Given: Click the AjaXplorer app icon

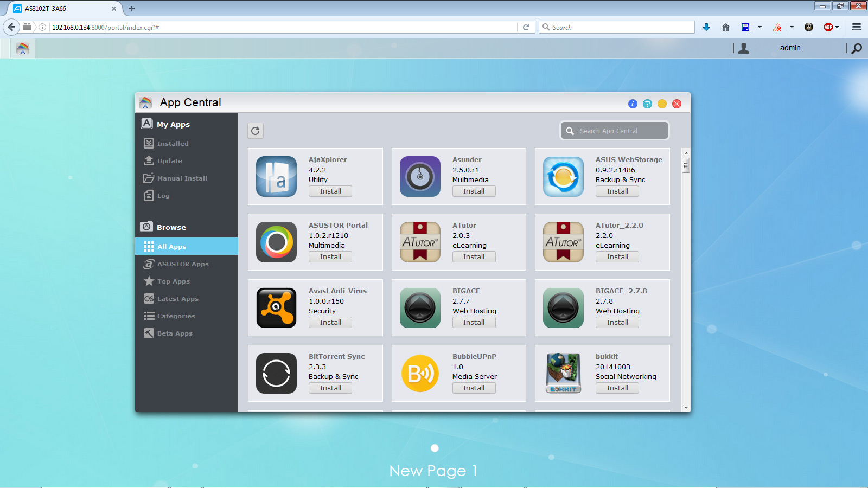Looking at the screenshot, I should pos(276,176).
